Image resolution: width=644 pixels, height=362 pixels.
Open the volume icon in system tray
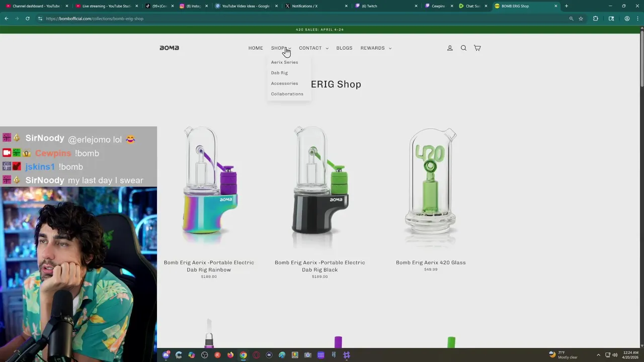click(x=615, y=355)
